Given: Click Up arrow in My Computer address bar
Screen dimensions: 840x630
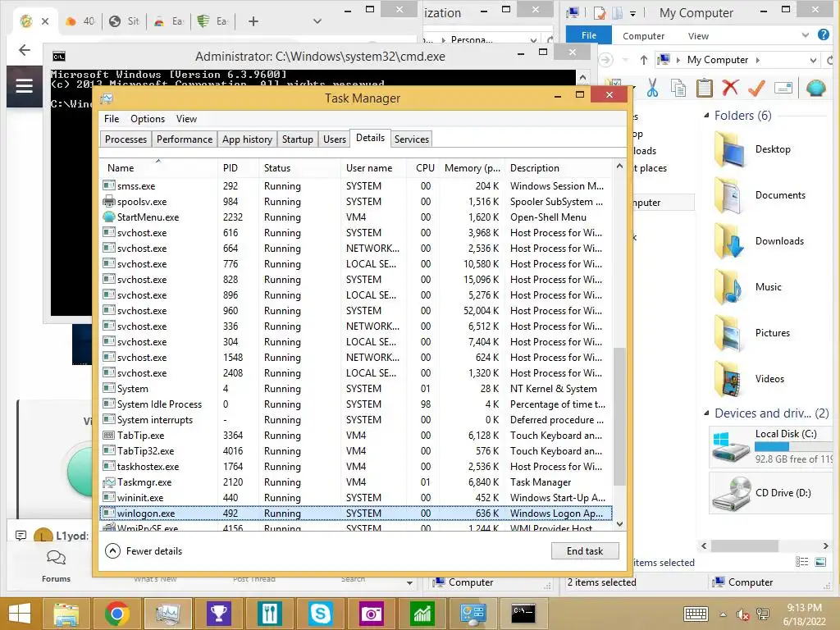Looking at the screenshot, I should click(643, 60).
